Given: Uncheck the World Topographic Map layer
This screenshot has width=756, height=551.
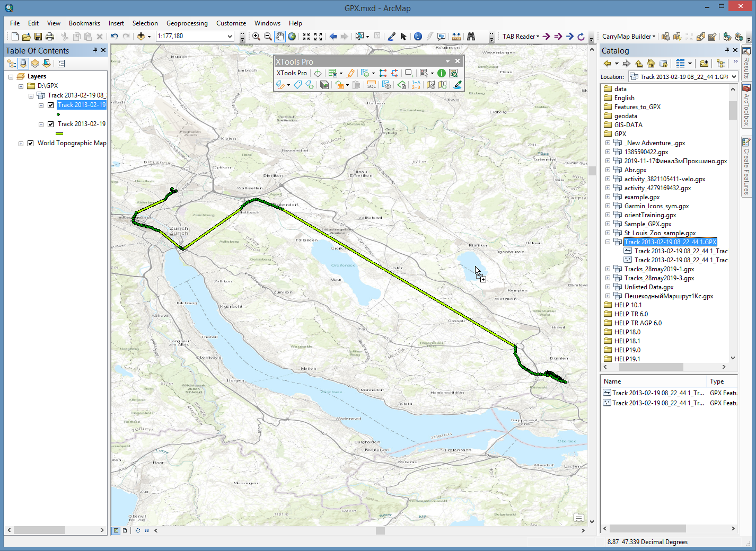Looking at the screenshot, I should click(31, 143).
